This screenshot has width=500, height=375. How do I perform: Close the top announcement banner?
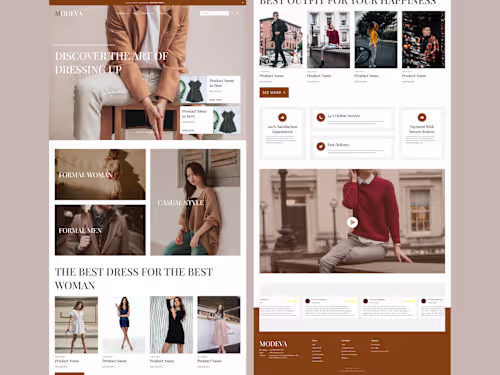[x=243, y=3]
